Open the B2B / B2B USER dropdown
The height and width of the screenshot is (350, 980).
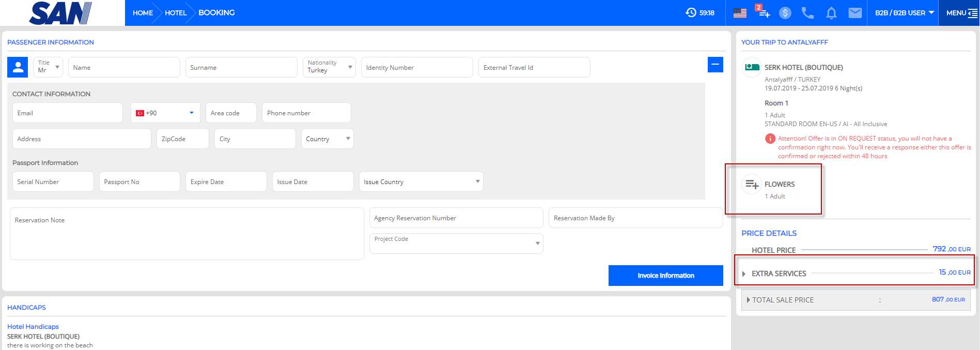coord(904,13)
